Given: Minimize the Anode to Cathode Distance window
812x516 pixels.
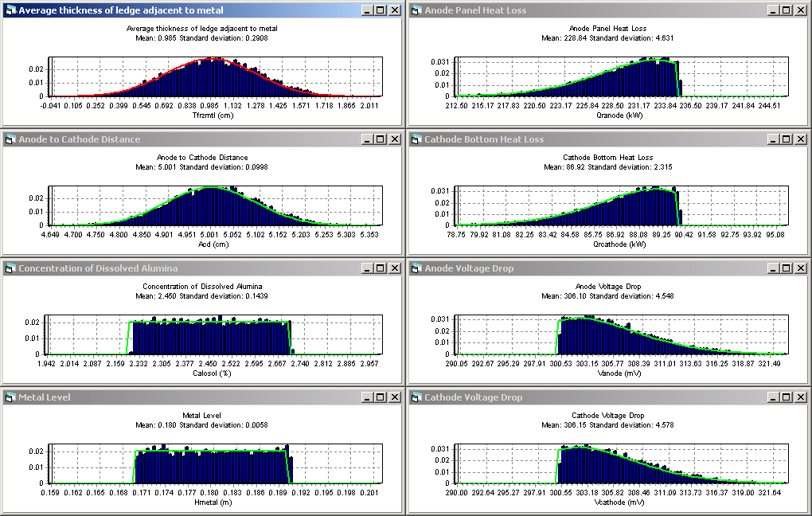Looking at the screenshot, I should click(x=367, y=139).
